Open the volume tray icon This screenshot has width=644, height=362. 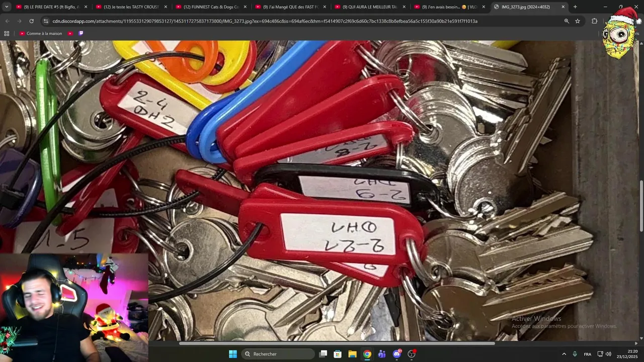point(608,354)
